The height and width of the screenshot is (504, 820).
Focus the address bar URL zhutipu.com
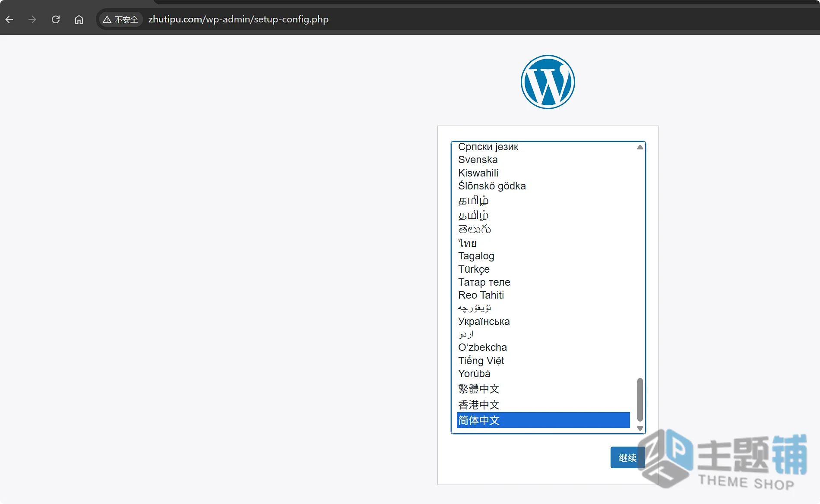238,19
